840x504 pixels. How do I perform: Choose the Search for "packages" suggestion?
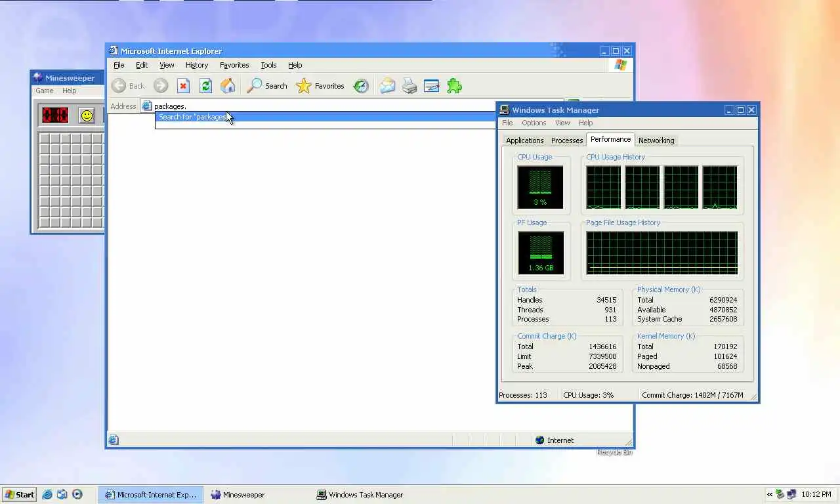coord(325,117)
